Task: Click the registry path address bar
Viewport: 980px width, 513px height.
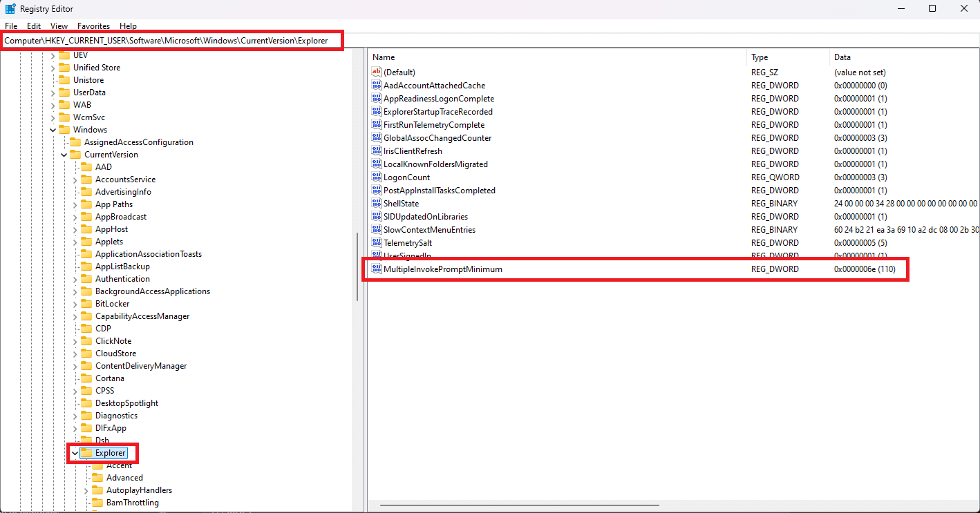Action: (x=489, y=41)
